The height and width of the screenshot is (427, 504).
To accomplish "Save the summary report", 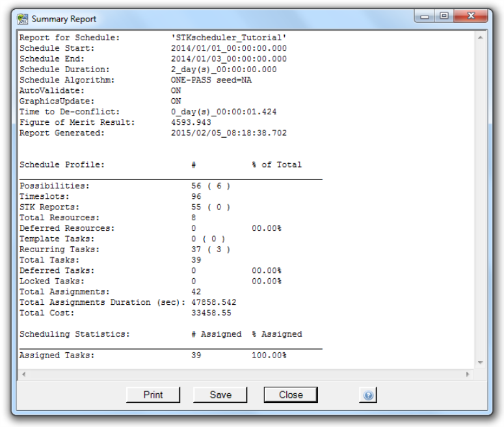I will [220, 395].
